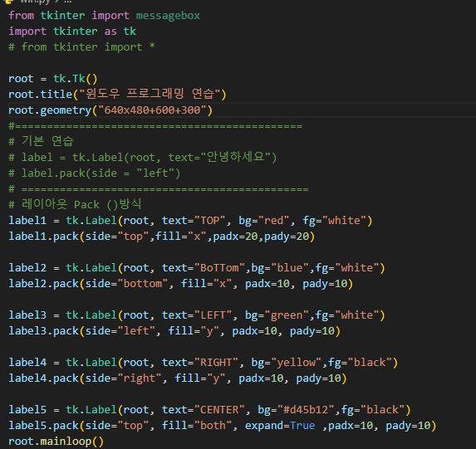Click the "root = tk.Tk()" line
This screenshot has width=476, height=449.
click(x=53, y=79)
